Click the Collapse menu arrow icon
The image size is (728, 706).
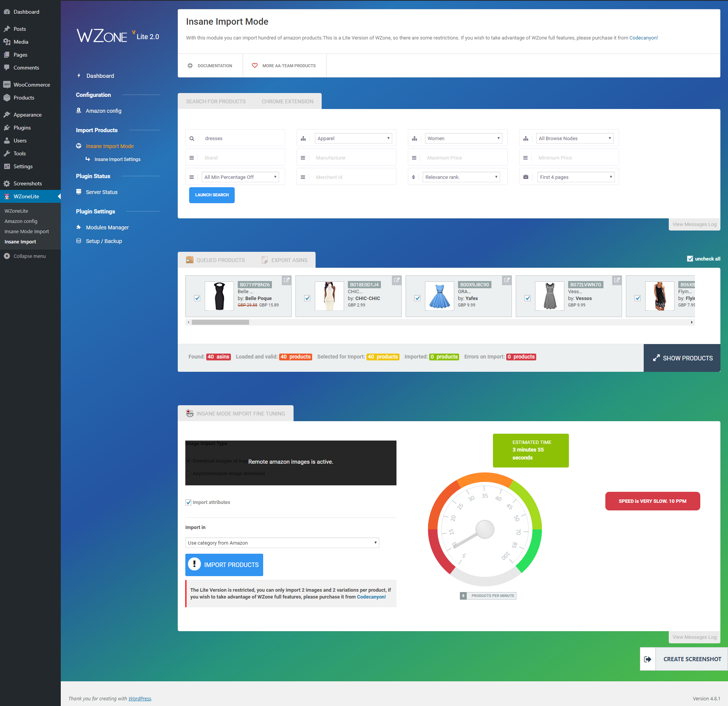click(x=7, y=256)
